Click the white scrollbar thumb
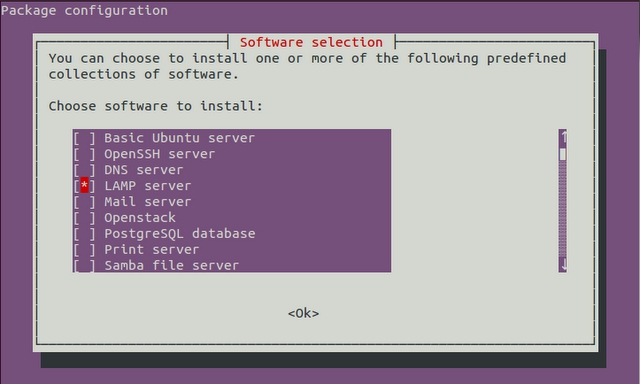The image size is (640, 384). [563, 154]
